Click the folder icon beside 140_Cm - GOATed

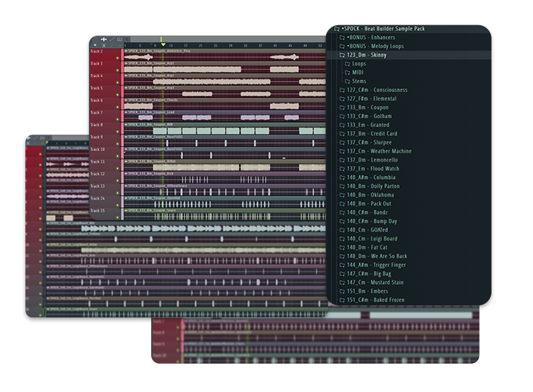[342, 230]
